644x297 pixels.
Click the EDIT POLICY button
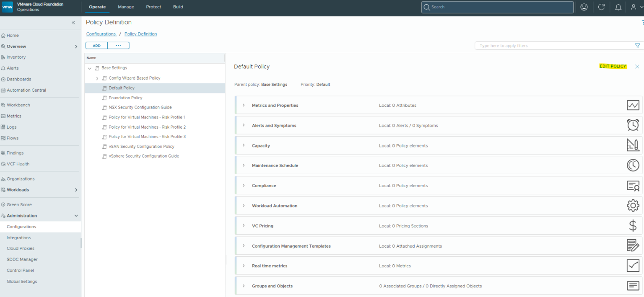click(613, 67)
